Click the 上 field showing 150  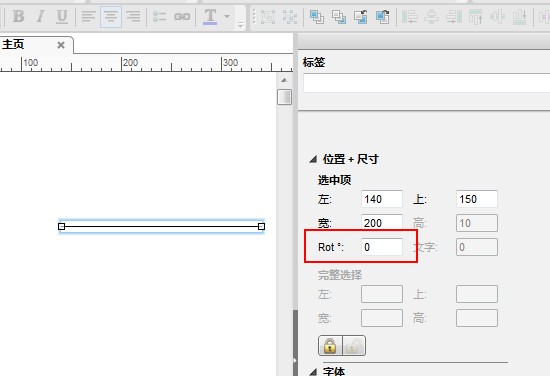(477, 199)
